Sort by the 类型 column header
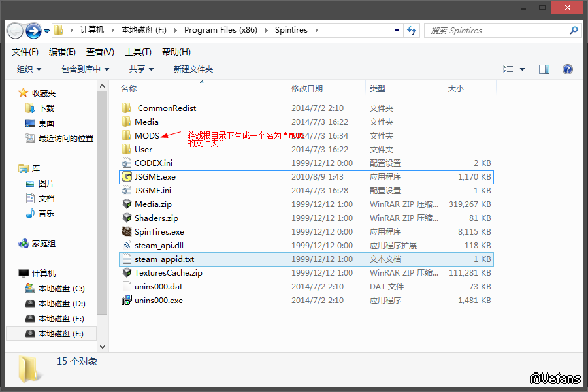Screen dimensions: 588x392 pos(377,89)
